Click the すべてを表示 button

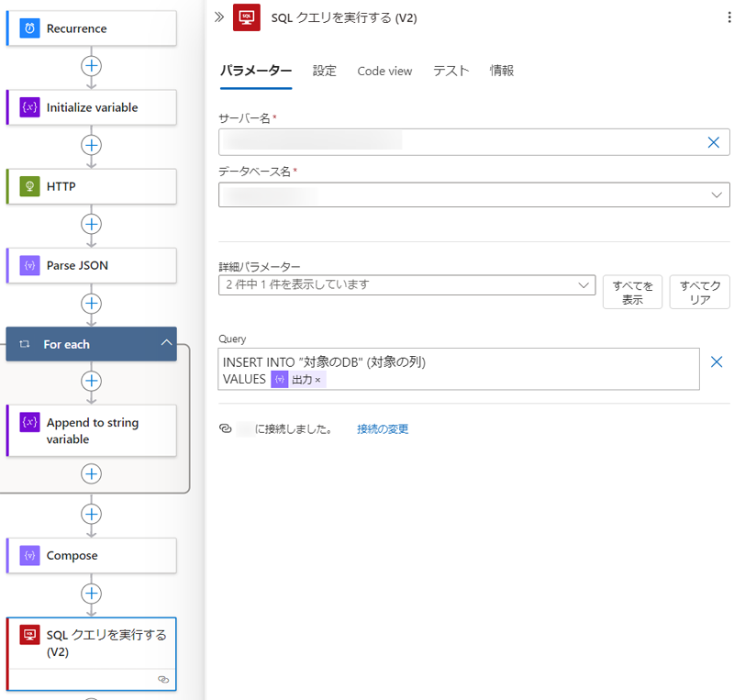coord(632,292)
